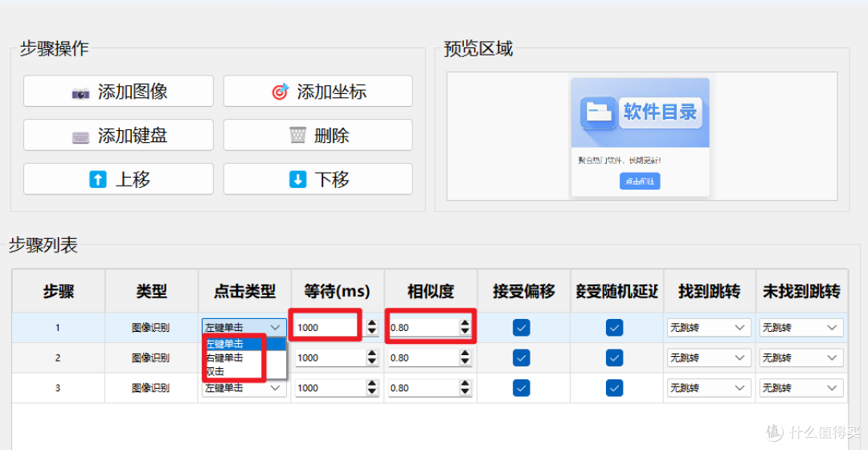Click 图像识别 type cell in step 2
Screen dimensions: 868x450
(151, 358)
